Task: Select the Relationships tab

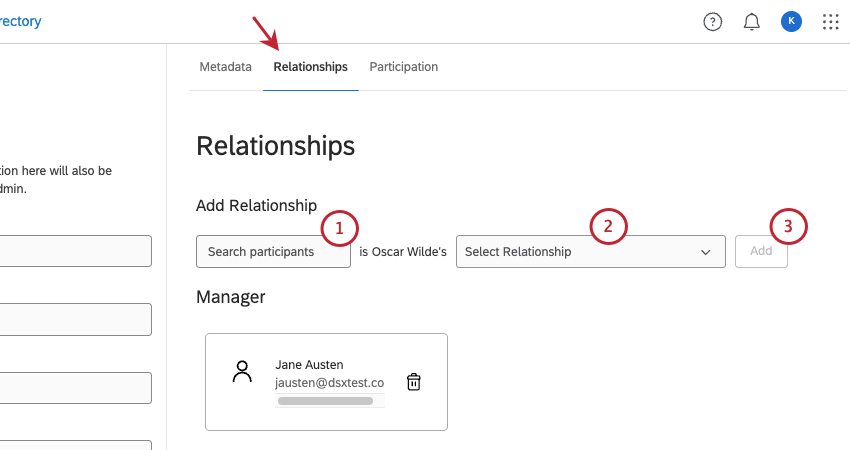Action: pos(310,67)
